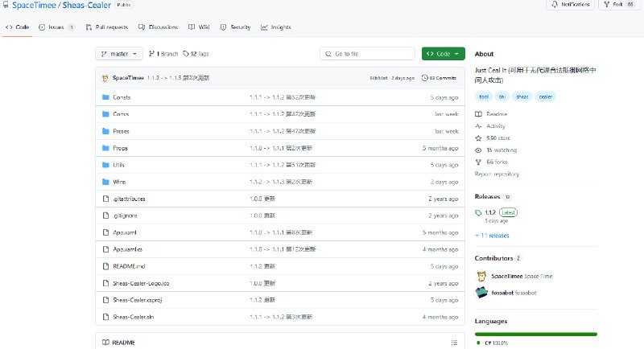The width and height of the screenshot is (644, 349).
Task: Click the Notifications bell button
Action: [x=570, y=5]
